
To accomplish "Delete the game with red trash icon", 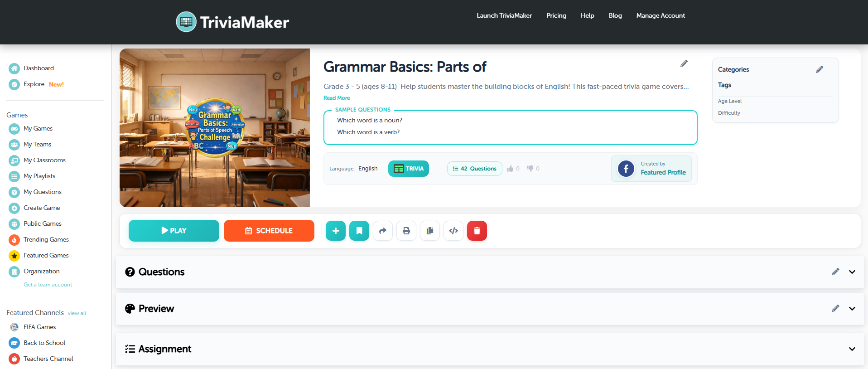I will pos(477,231).
